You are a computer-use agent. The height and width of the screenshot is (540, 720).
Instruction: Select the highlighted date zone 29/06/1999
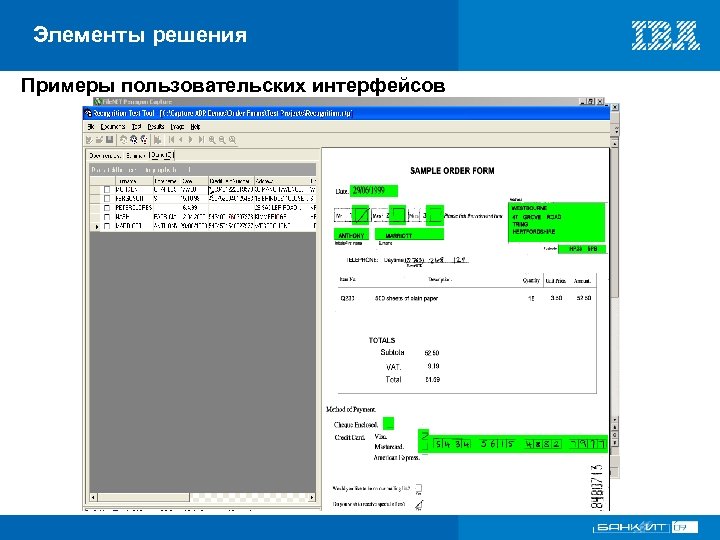click(374, 191)
